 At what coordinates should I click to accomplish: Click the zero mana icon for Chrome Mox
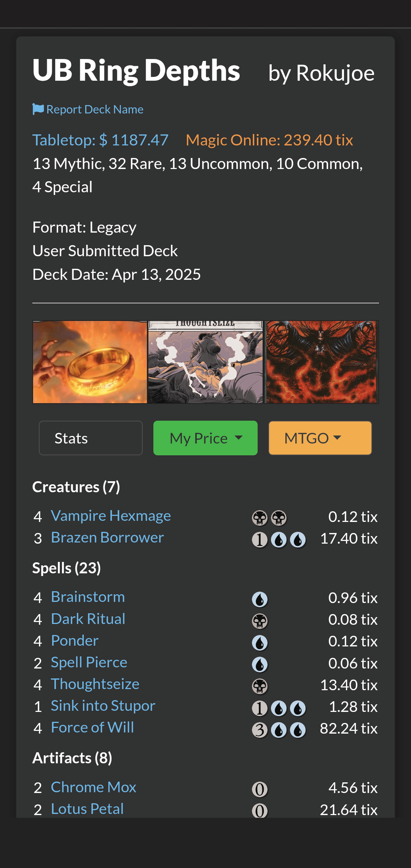click(260, 790)
